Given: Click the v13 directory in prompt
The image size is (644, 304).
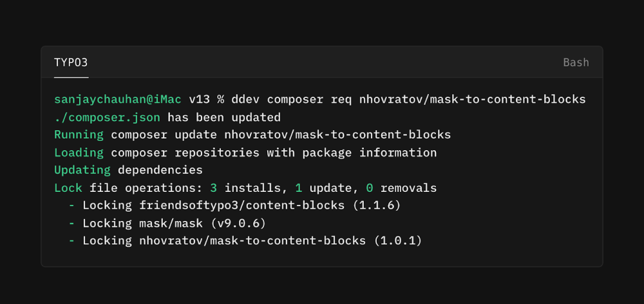Looking at the screenshot, I should tap(200, 100).
